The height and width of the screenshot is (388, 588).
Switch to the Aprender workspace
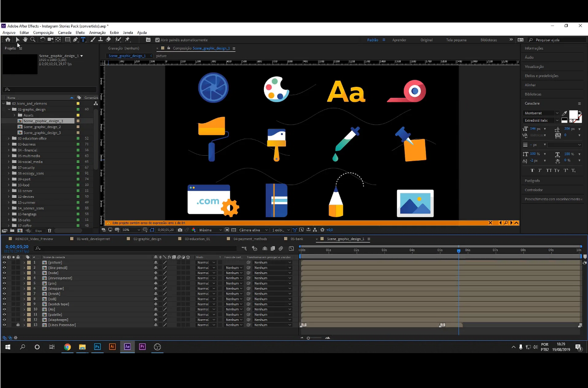pyautogui.click(x=399, y=40)
